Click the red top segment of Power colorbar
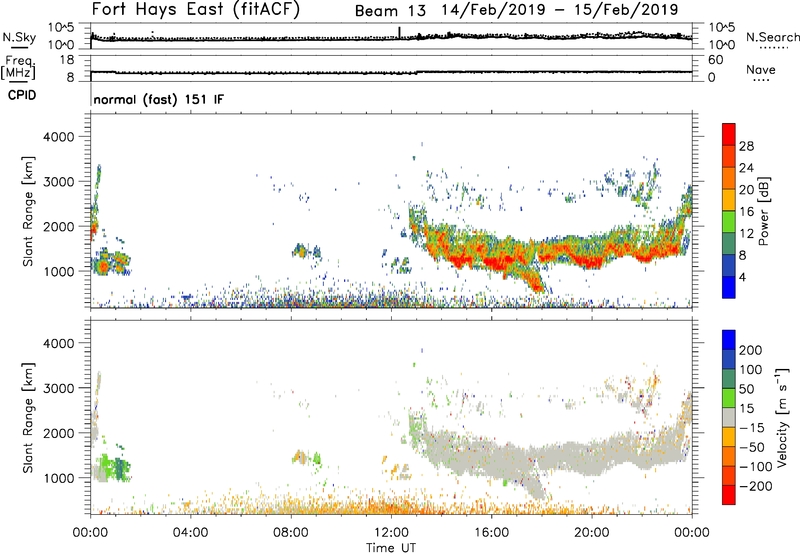Viewport: 800px width, 554px height. point(729,134)
